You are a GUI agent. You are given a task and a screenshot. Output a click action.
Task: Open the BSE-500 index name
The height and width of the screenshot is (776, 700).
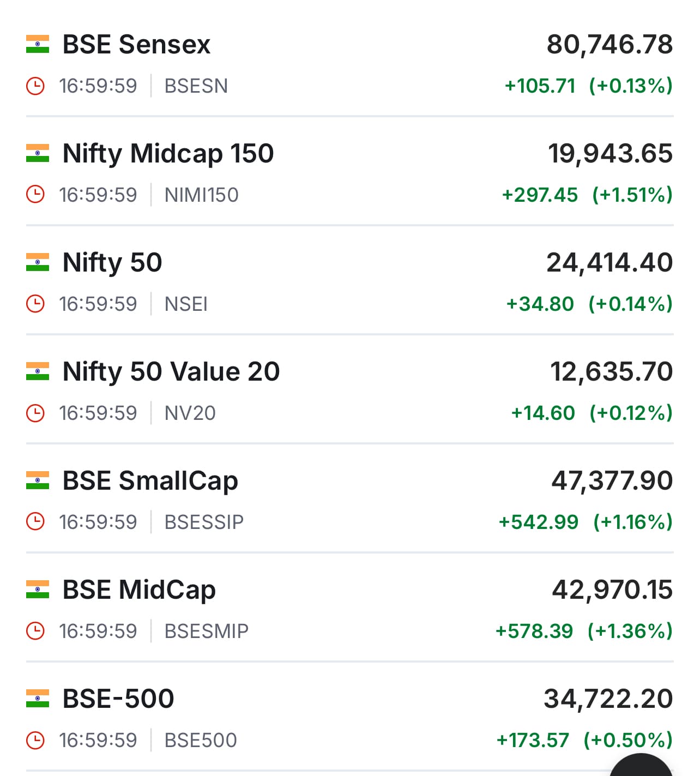coord(118,699)
